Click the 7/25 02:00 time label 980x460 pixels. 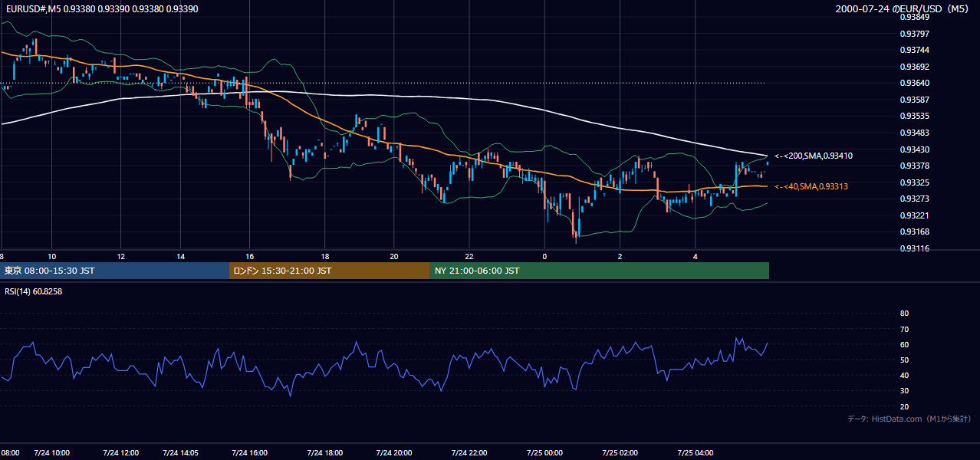(x=620, y=452)
